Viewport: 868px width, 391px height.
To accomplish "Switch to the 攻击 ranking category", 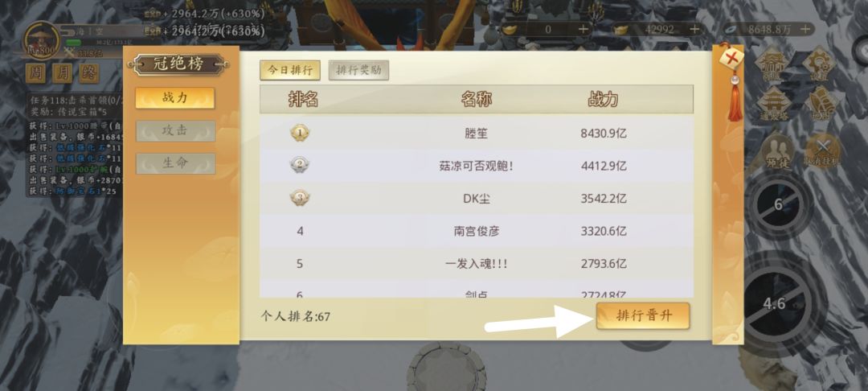I will pyautogui.click(x=175, y=130).
